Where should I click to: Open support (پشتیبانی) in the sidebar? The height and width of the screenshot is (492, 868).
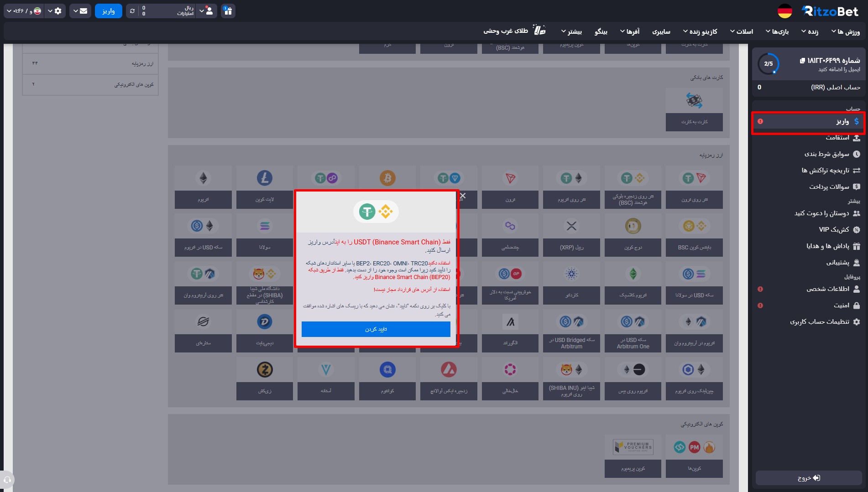coord(808,263)
